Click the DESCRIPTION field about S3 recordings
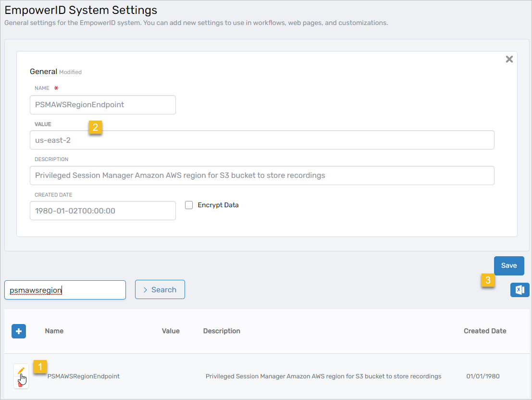Viewport: 532px width, 400px height. point(262,175)
